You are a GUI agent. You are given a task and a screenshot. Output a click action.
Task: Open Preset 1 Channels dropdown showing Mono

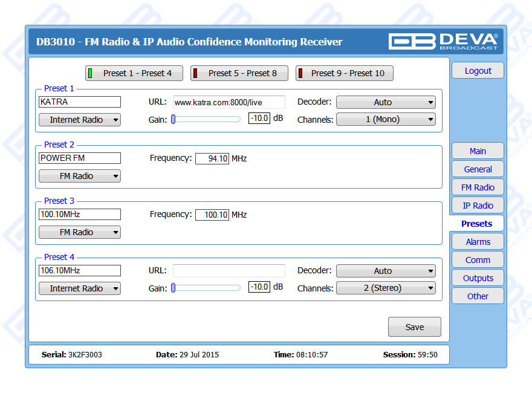click(386, 120)
